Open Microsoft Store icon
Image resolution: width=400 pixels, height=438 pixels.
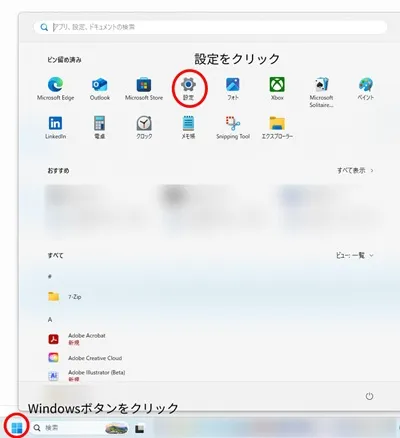pyautogui.click(x=144, y=89)
